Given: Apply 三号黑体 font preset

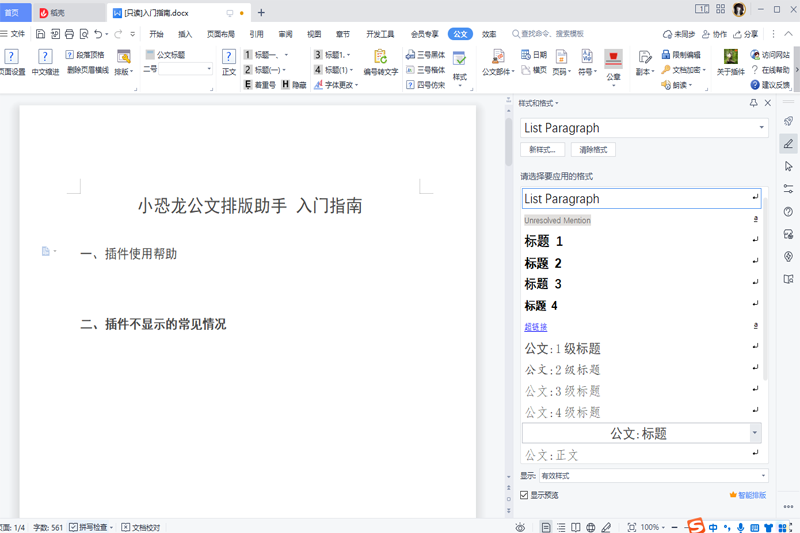Looking at the screenshot, I should [x=426, y=55].
